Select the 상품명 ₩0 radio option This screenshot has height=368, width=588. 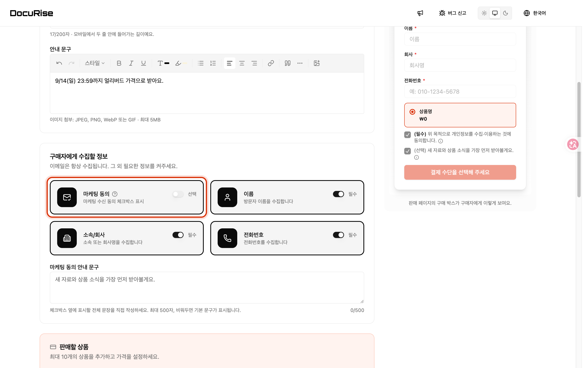tap(412, 112)
